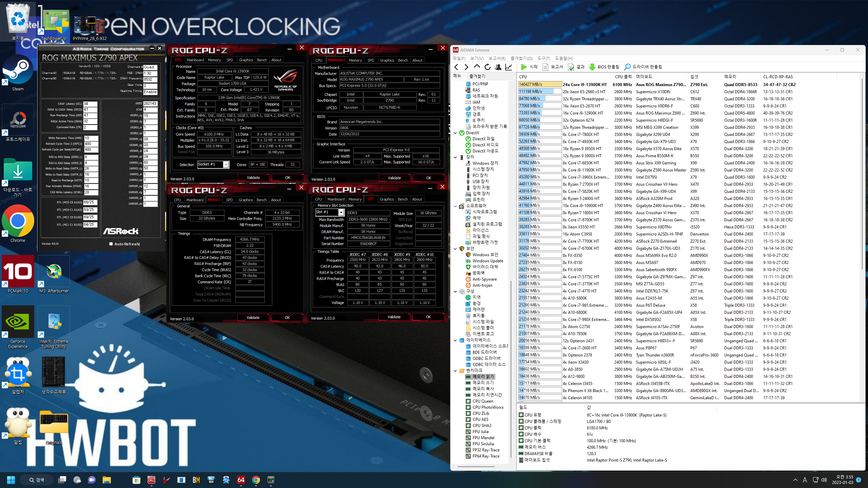868x488 pixels.
Task: Switch to 즐겨찾기 tab in AIDA64
Action: [477, 76]
